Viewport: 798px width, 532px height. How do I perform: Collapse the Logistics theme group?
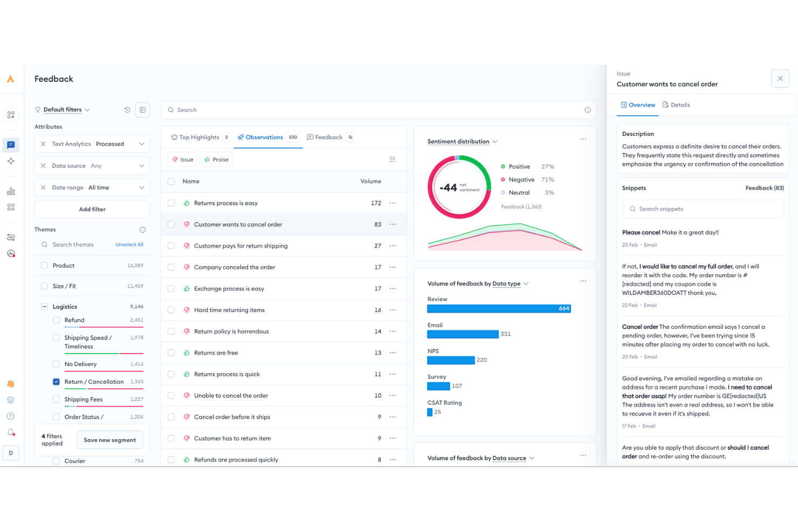pyautogui.click(x=44, y=307)
